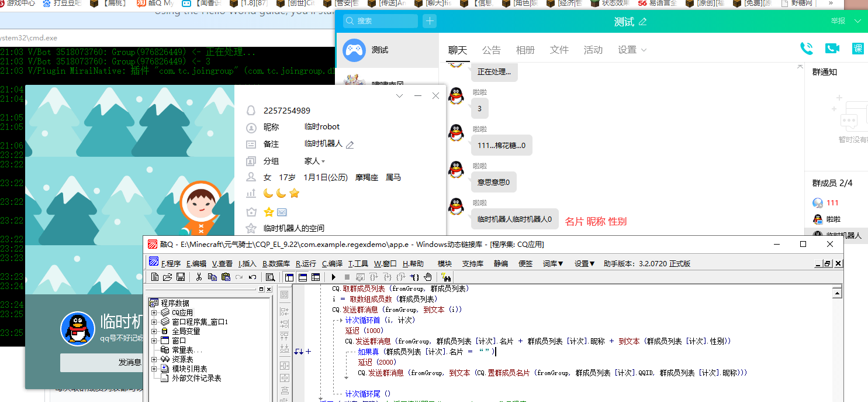Viewport: 868px width, 402px height.
Task: Toggle third panel layout button in IDE toolbar
Action: click(316, 277)
